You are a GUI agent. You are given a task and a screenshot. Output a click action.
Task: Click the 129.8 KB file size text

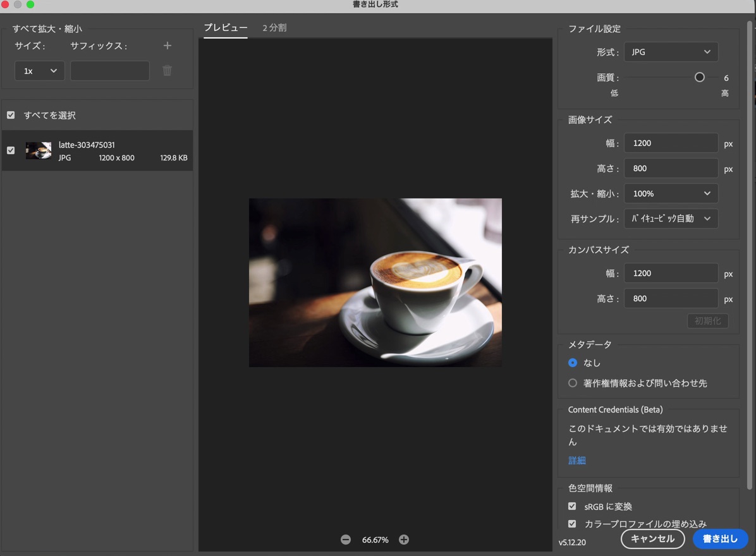pos(174,158)
